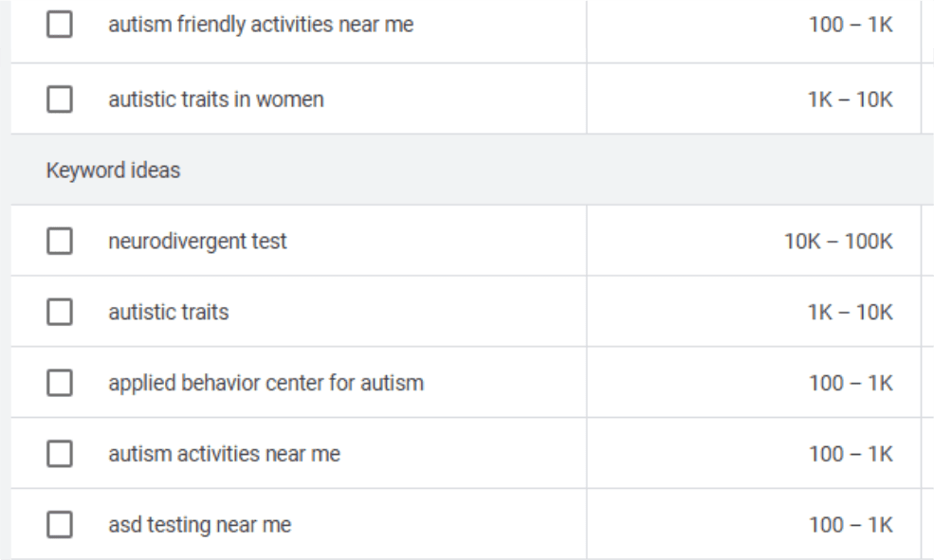Toggle the asd testing near me checkbox
934x560 pixels.
point(59,526)
